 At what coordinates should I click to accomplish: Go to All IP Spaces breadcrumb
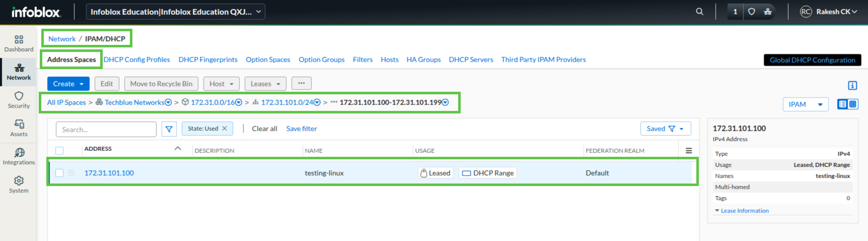66,102
